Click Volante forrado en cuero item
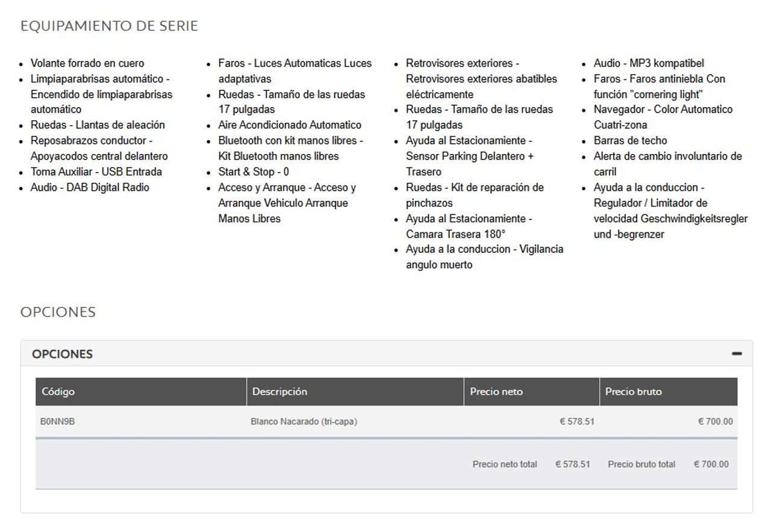Screen dimensions: 771x532 tap(87, 63)
